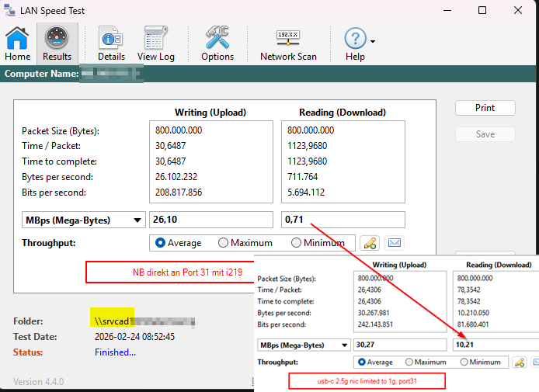Image resolution: width=539 pixels, height=392 pixels.
Task: Select the Average throughput option
Action: [179, 243]
